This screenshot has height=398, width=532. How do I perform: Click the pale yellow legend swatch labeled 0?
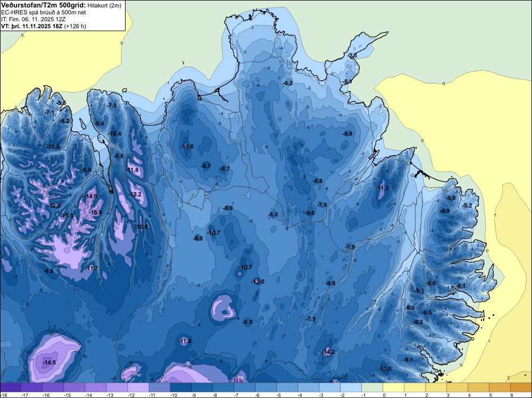tap(393, 387)
